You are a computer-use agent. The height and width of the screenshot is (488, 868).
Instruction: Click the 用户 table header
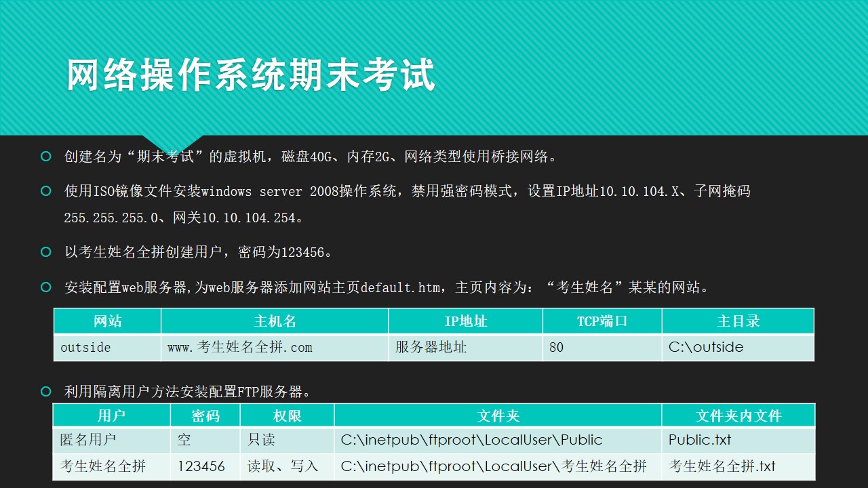(112, 415)
